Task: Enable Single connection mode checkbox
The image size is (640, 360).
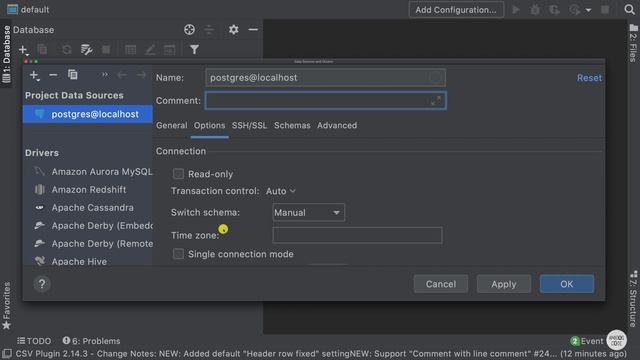Action: pos(178,254)
